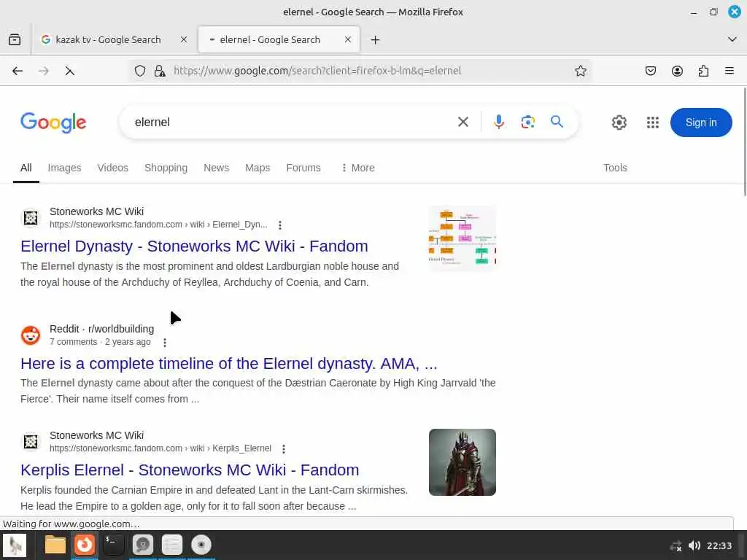This screenshot has width=747, height=560.
Task: Switch to Videos results
Action: 113,168
